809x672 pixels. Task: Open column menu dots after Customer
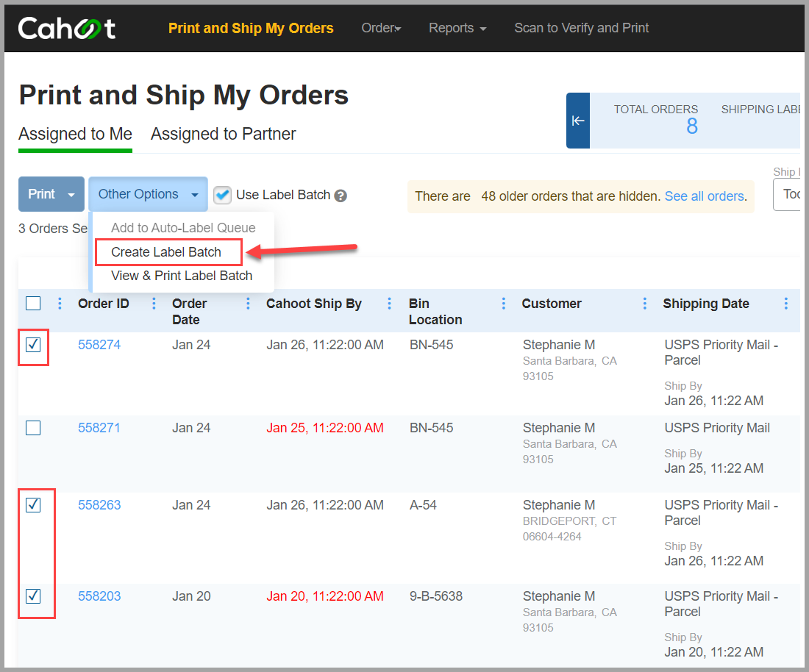644,303
